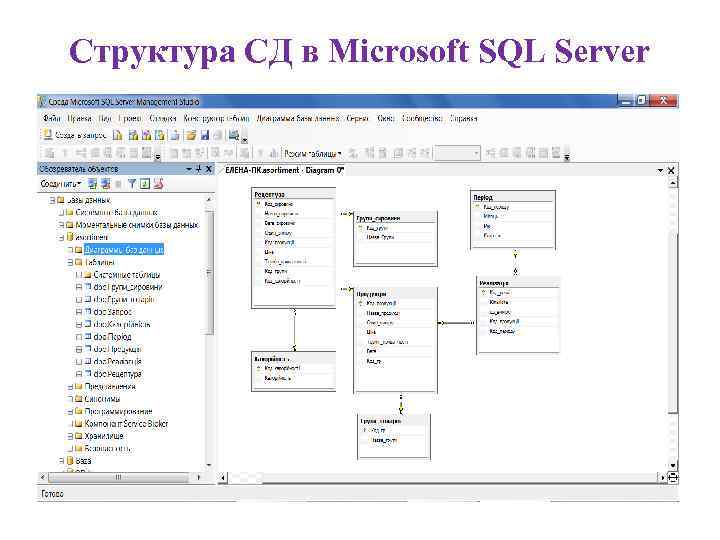This screenshot has height=540, width=720.
Task: Select the База database node
Action: [83, 461]
